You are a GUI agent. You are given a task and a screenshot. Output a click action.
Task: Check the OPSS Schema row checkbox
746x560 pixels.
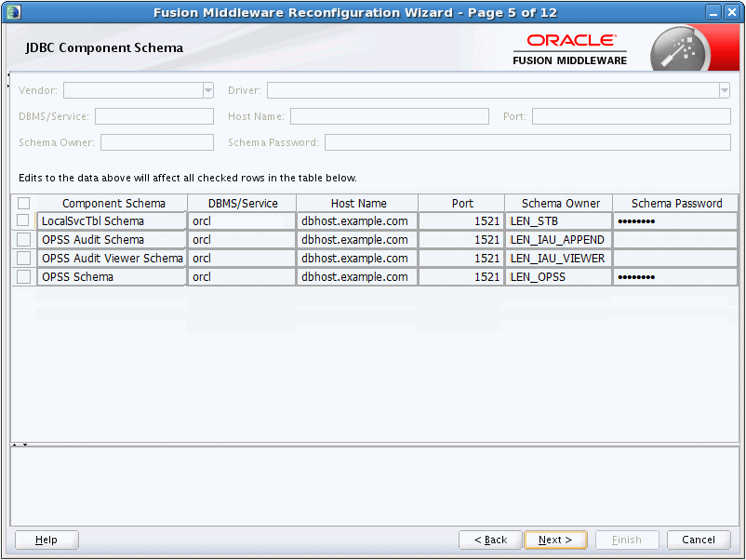(x=23, y=276)
